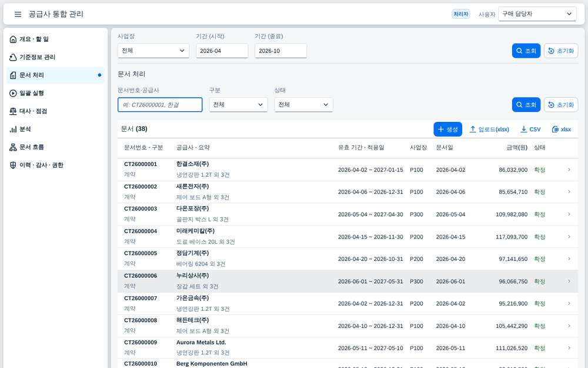
Task: Click the flow icon beside 문서 흐름
Action: [x=13, y=147]
